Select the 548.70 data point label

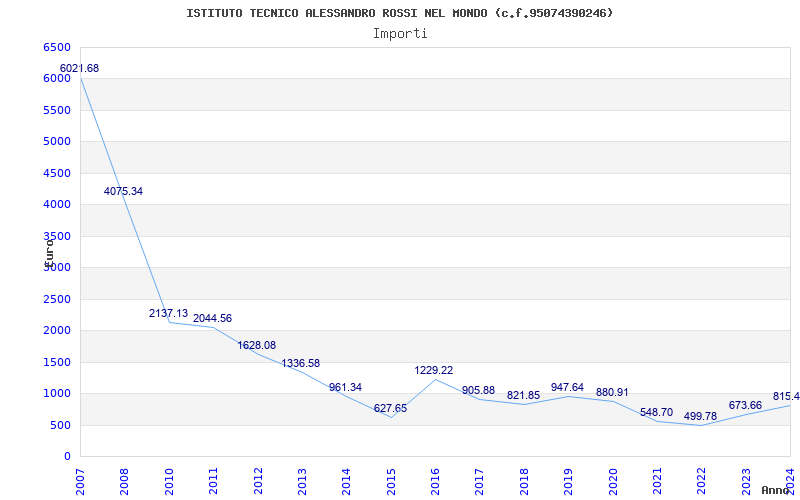coord(657,412)
